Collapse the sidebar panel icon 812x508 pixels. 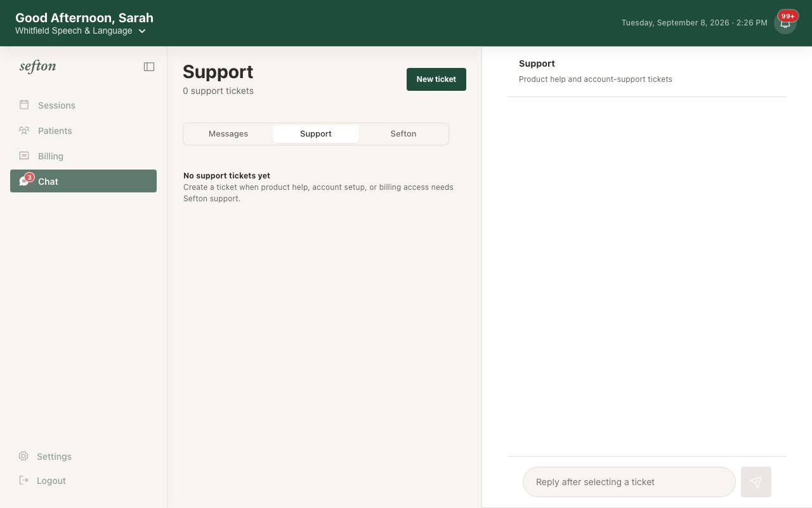coord(149,67)
